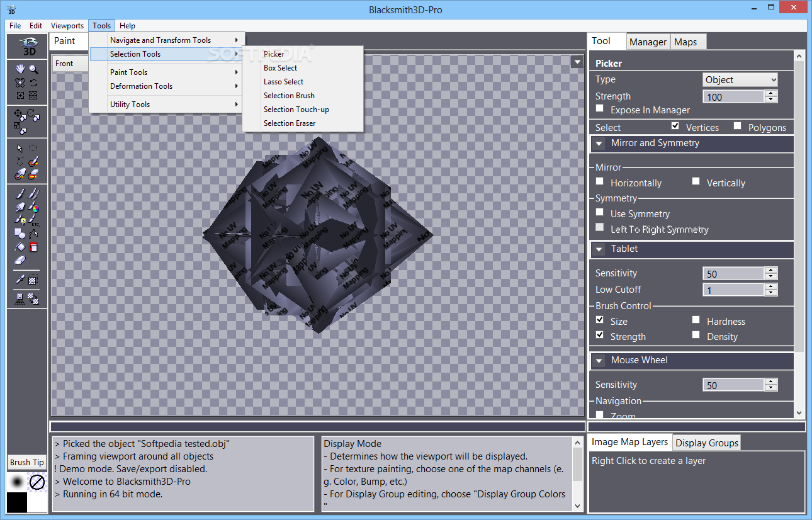812x520 pixels.
Task: Click the black foreground color swatch
Action: pos(16,502)
